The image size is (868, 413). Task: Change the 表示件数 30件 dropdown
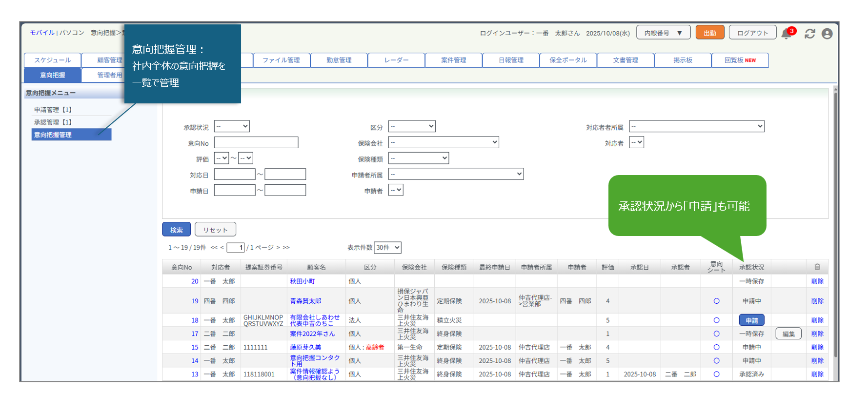[x=388, y=248]
